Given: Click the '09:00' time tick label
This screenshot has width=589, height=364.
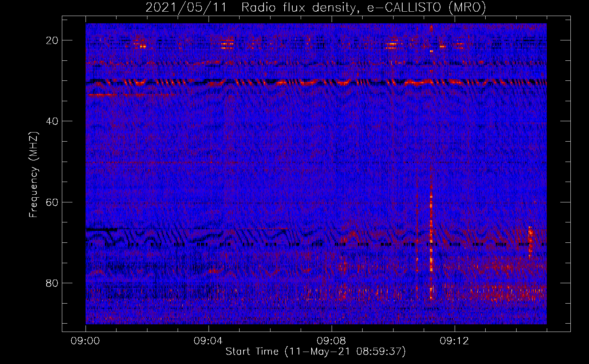Looking at the screenshot, I should pyautogui.click(x=86, y=341).
